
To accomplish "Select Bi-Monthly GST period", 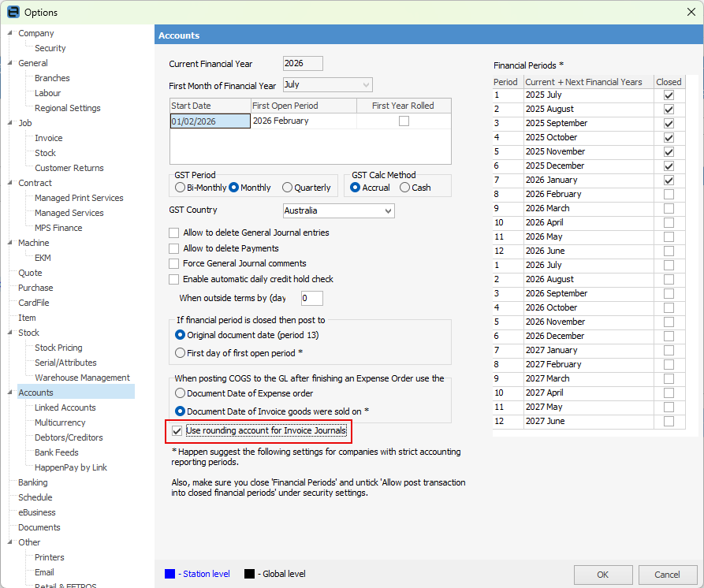I will point(180,188).
